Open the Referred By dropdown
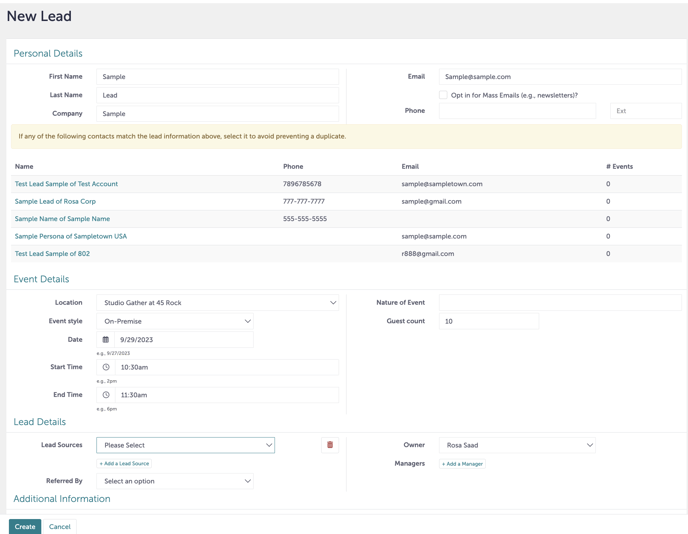Screen dimensions: 688x534 pyautogui.click(x=176, y=481)
